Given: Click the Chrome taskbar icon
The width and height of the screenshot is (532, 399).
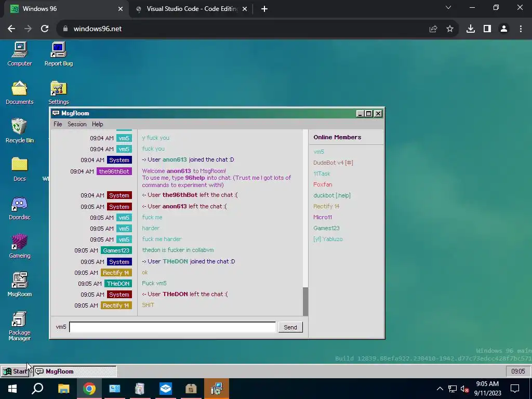Looking at the screenshot, I should (x=89, y=389).
